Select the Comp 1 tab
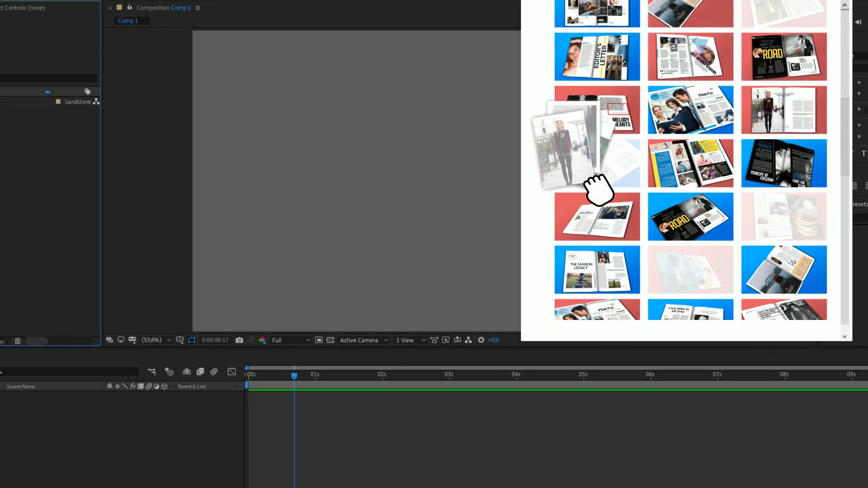Screen dimensions: 868x488 point(128,21)
